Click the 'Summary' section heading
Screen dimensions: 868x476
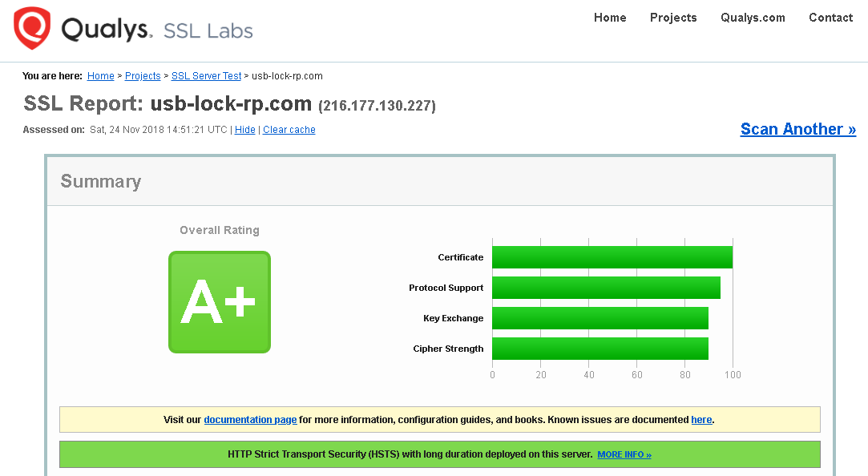click(x=101, y=181)
